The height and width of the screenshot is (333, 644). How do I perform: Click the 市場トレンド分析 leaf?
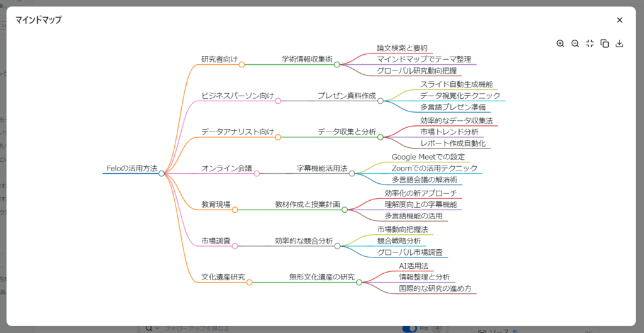[x=449, y=132]
